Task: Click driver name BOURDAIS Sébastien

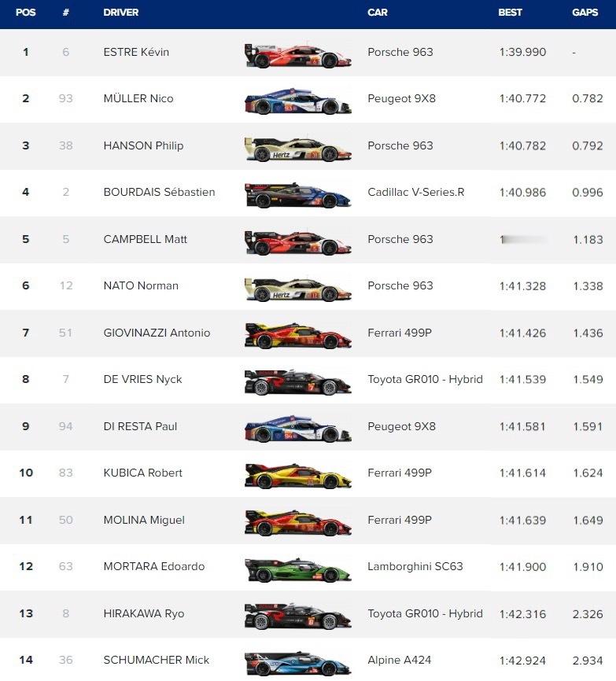Action: click(x=159, y=192)
